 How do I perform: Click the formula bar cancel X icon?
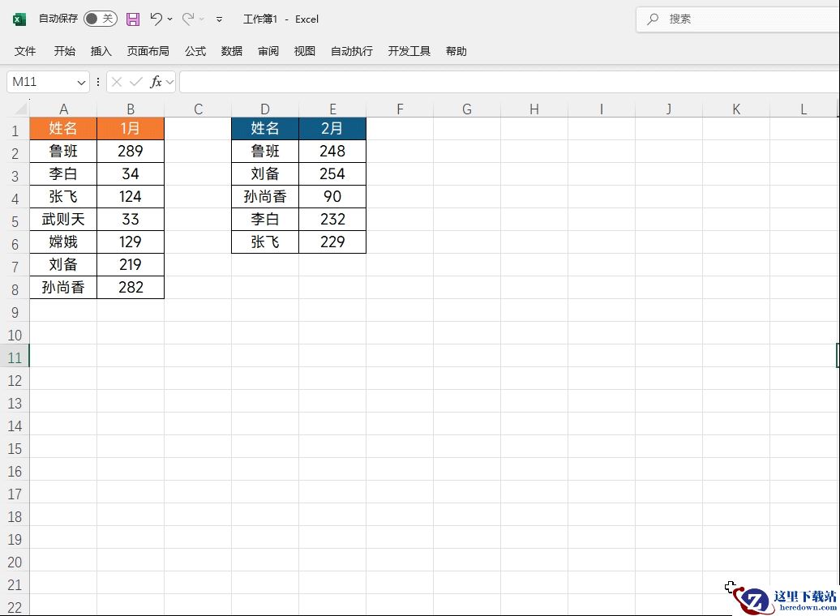pyautogui.click(x=117, y=82)
